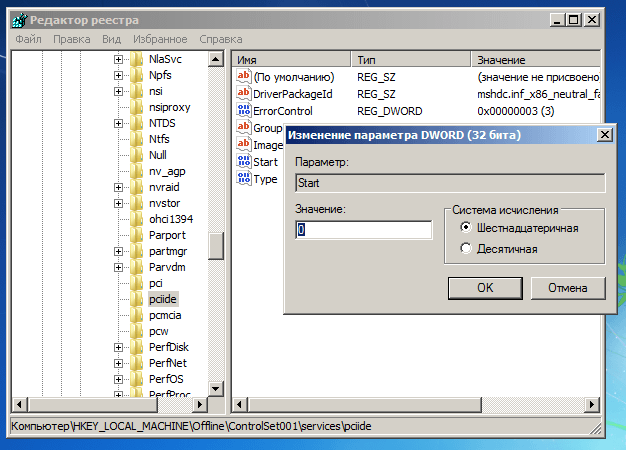
Task: Click the Значение input field
Action: click(363, 230)
